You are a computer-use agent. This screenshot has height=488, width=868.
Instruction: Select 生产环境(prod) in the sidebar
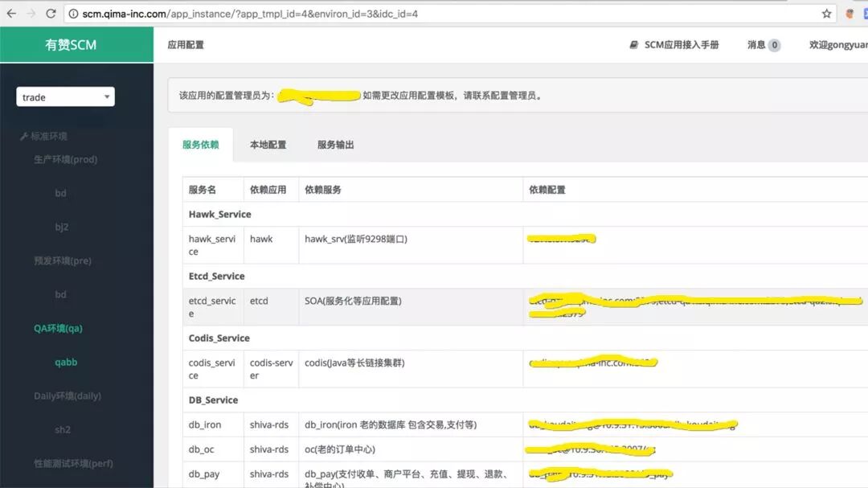click(65, 159)
